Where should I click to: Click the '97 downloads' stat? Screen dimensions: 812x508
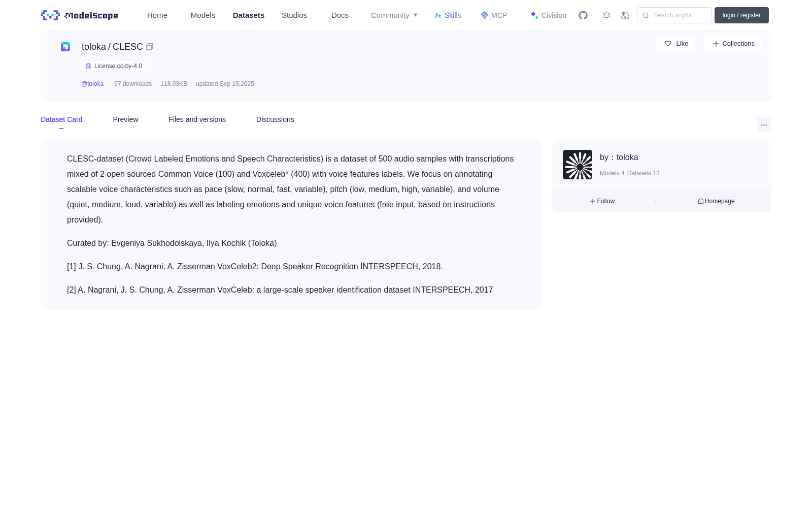click(133, 84)
